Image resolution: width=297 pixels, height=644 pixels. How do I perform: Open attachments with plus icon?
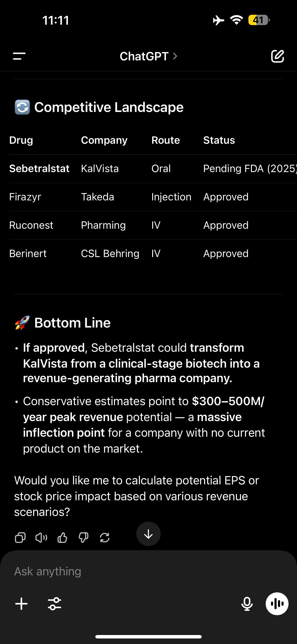point(21,604)
